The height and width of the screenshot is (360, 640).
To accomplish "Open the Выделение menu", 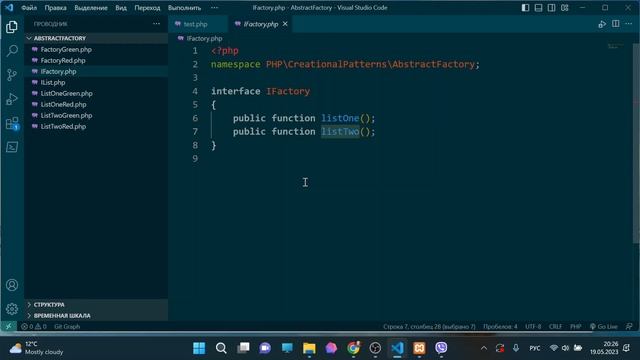I will pyautogui.click(x=91, y=8).
